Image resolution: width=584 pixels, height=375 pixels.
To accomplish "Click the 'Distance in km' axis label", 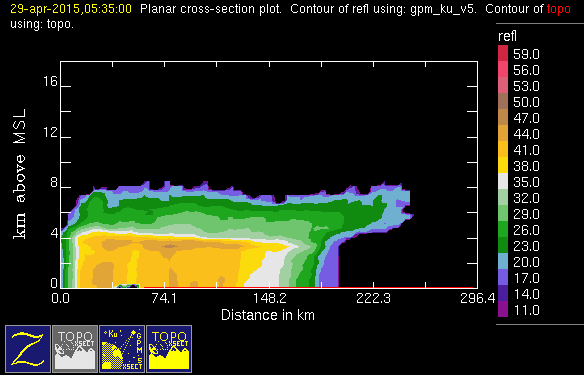I will (x=268, y=315).
